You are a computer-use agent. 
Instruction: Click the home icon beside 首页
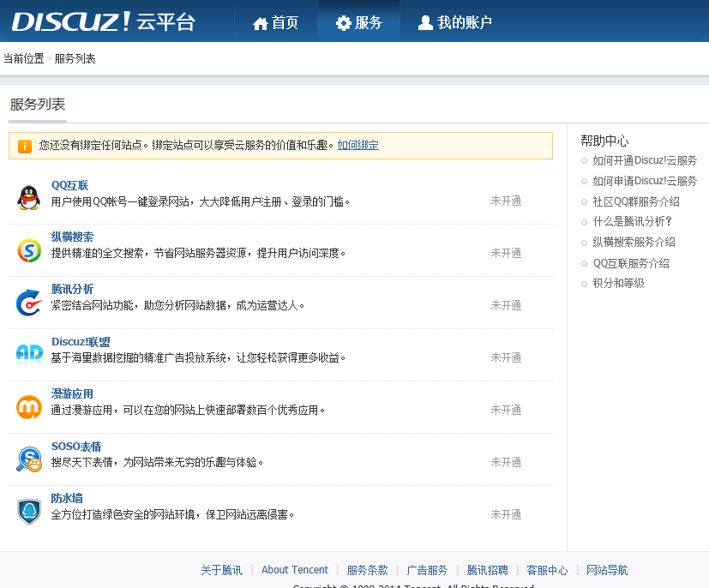tap(261, 23)
